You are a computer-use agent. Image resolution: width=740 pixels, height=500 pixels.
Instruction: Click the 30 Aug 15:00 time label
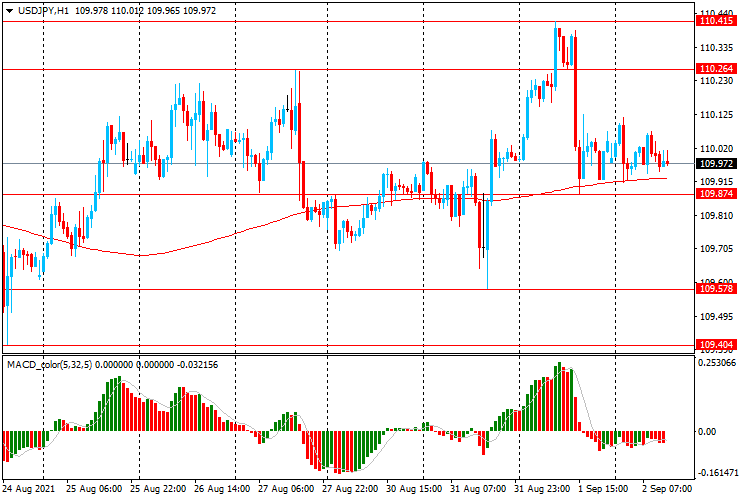click(x=414, y=489)
